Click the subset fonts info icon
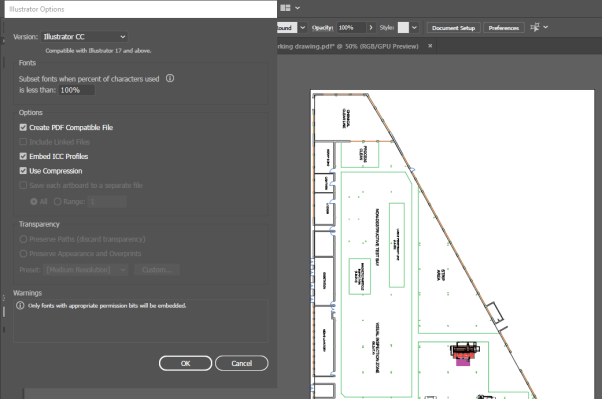The height and width of the screenshot is (399, 602). tap(170, 78)
